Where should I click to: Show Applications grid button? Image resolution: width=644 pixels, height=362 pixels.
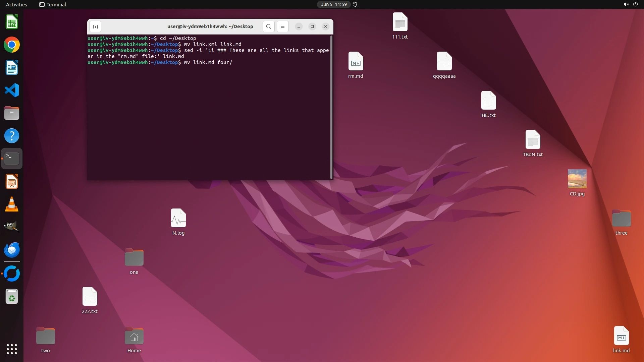pos(12,349)
